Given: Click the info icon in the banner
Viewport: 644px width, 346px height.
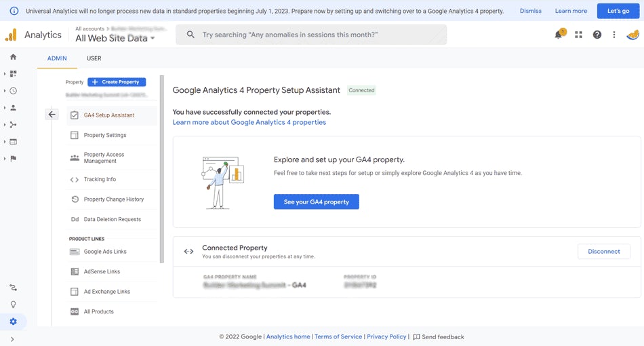Looking at the screenshot, I should tap(14, 11).
